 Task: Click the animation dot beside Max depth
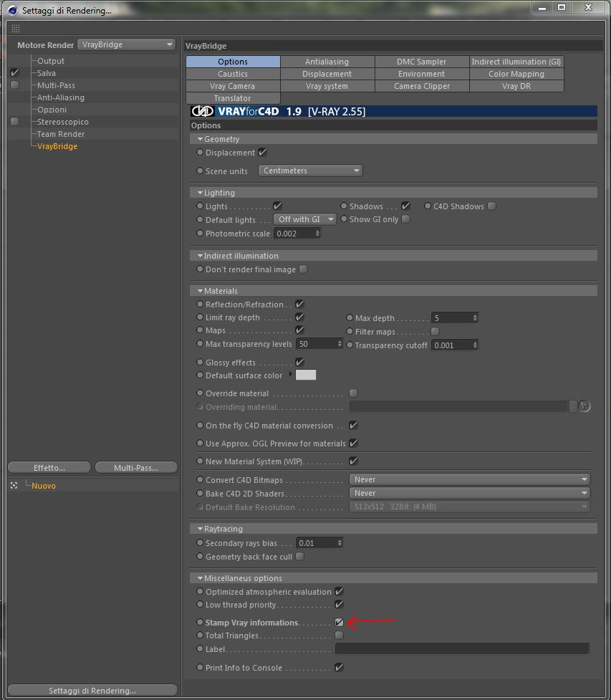[x=350, y=318]
